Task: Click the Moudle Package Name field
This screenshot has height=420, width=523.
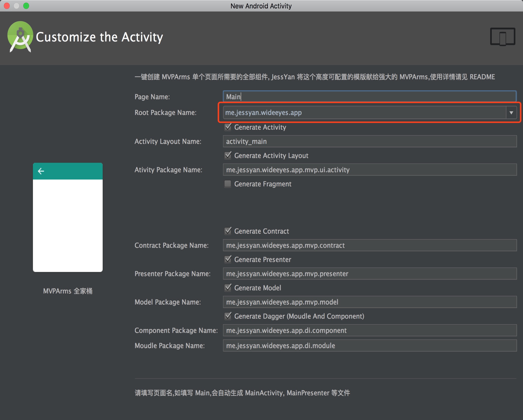Action: [369, 345]
